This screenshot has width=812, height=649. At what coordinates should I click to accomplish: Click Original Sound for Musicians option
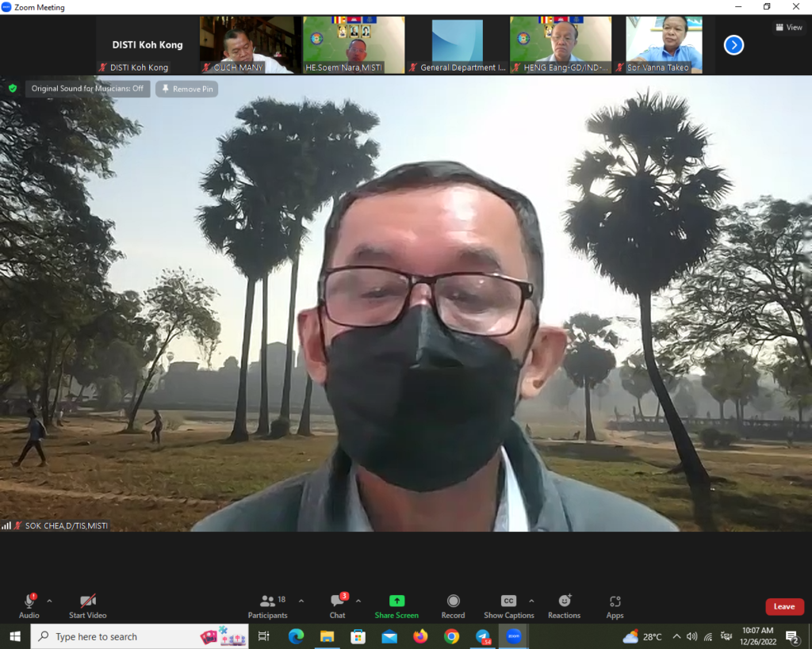[87, 89]
